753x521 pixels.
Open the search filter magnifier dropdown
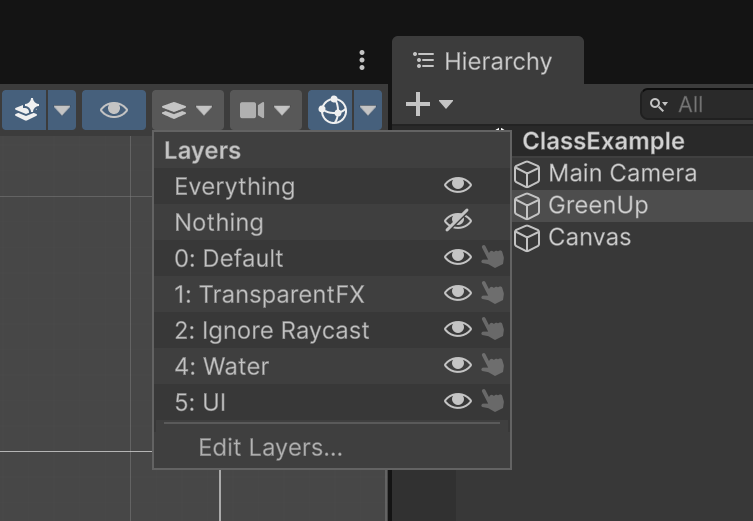coord(658,105)
